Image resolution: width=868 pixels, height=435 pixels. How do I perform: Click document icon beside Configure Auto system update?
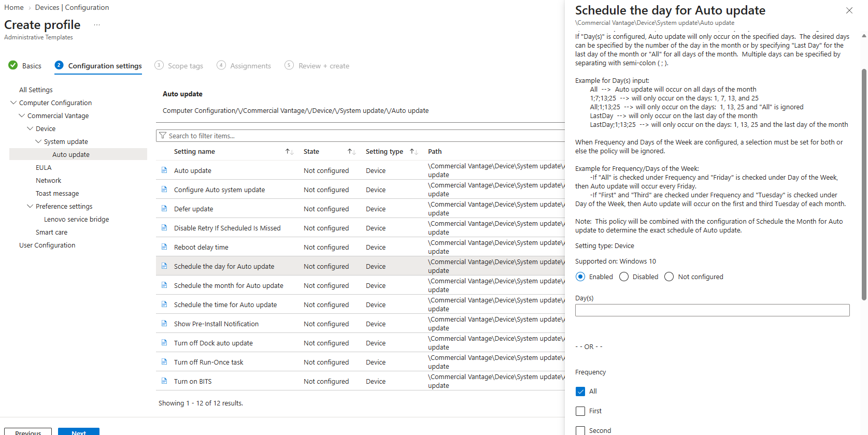pos(164,190)
